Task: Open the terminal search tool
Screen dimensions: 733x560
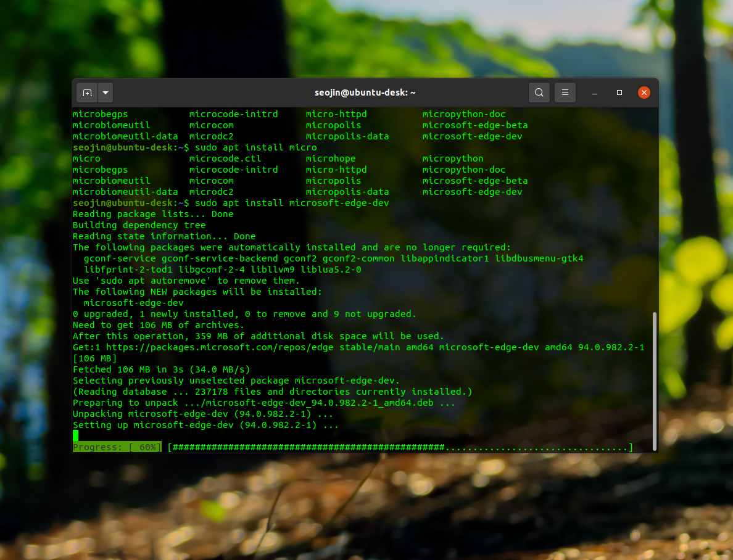Action: pyautogui.click(x=539, y=93)
